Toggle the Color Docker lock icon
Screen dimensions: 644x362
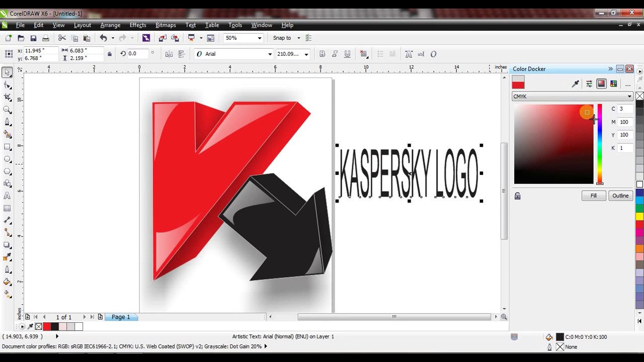pyautogui.click(x=517, y=196)
